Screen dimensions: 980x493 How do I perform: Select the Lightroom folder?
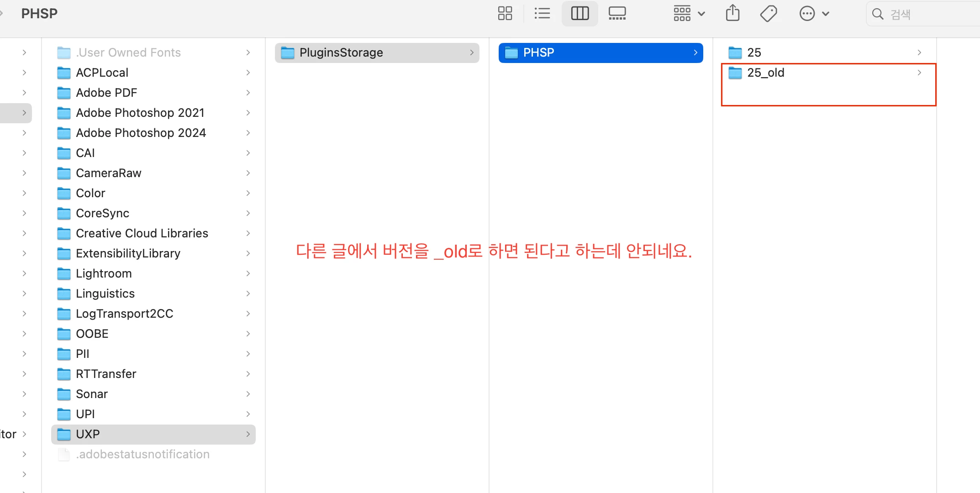(x=104, y=273)
